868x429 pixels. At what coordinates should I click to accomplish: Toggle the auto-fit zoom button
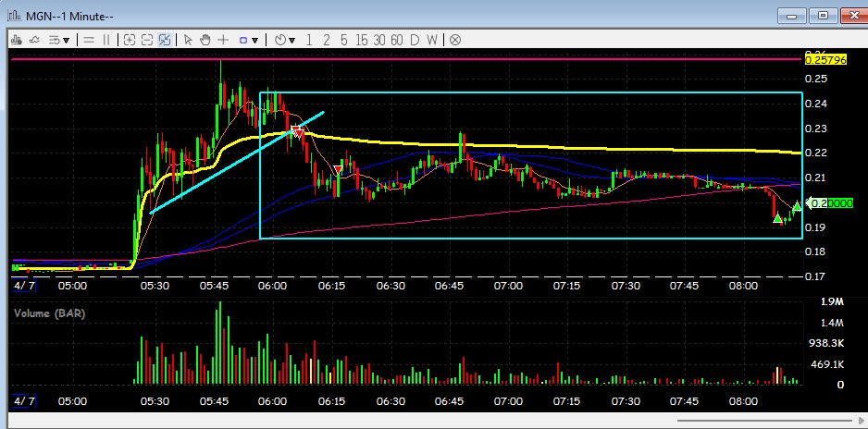[x=165, y=40]
